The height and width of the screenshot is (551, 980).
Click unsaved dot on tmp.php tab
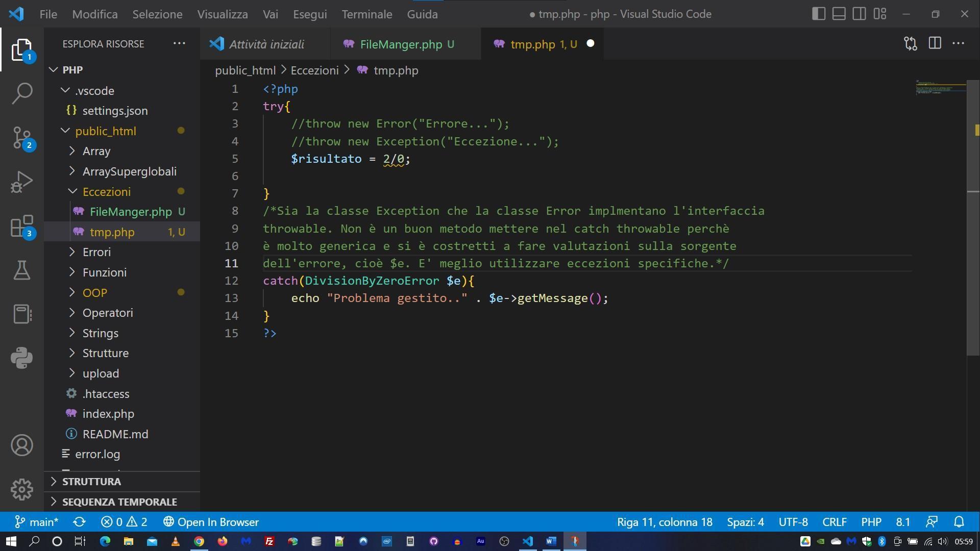591,44
